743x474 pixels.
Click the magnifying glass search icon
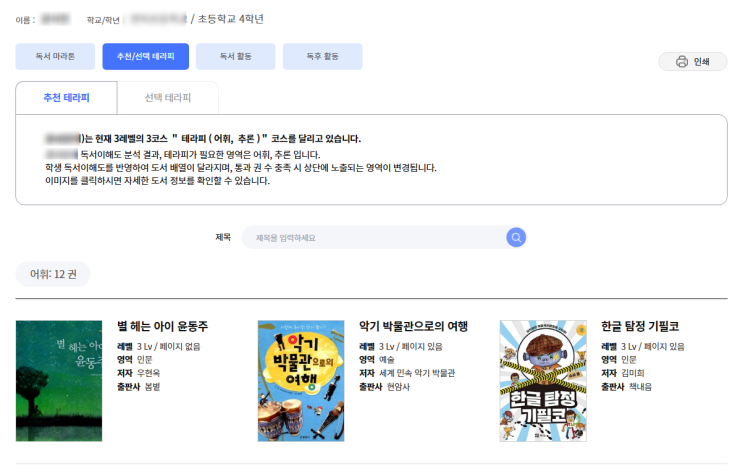(516, 237)
